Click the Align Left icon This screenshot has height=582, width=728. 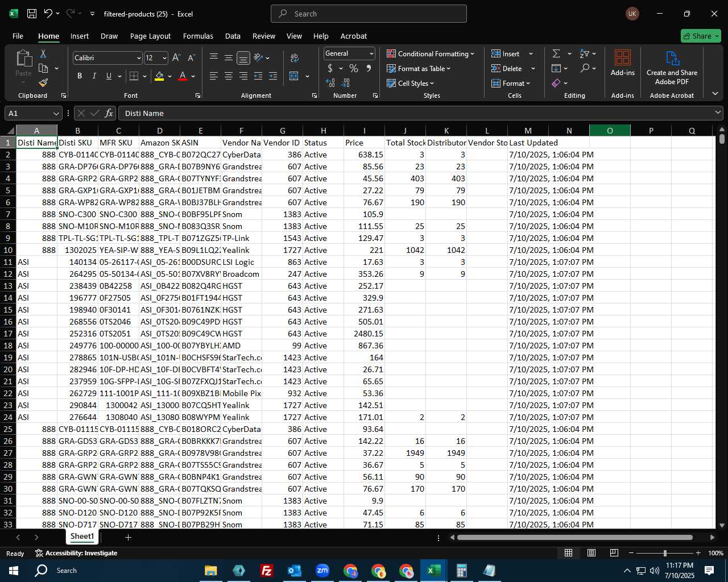point(214,76)
